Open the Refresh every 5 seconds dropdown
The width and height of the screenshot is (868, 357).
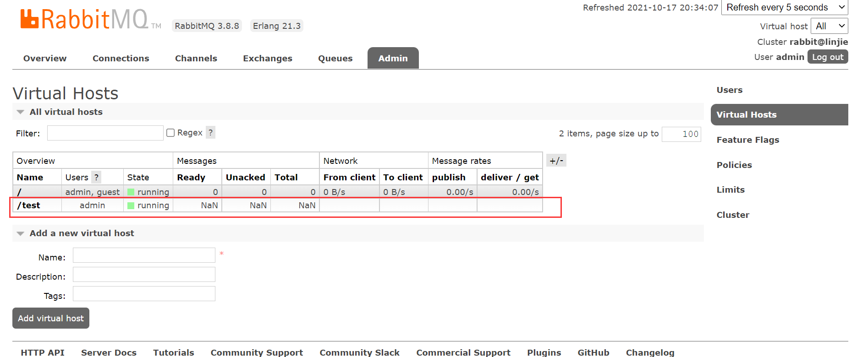pyautogui.click(x=785, y=7)
